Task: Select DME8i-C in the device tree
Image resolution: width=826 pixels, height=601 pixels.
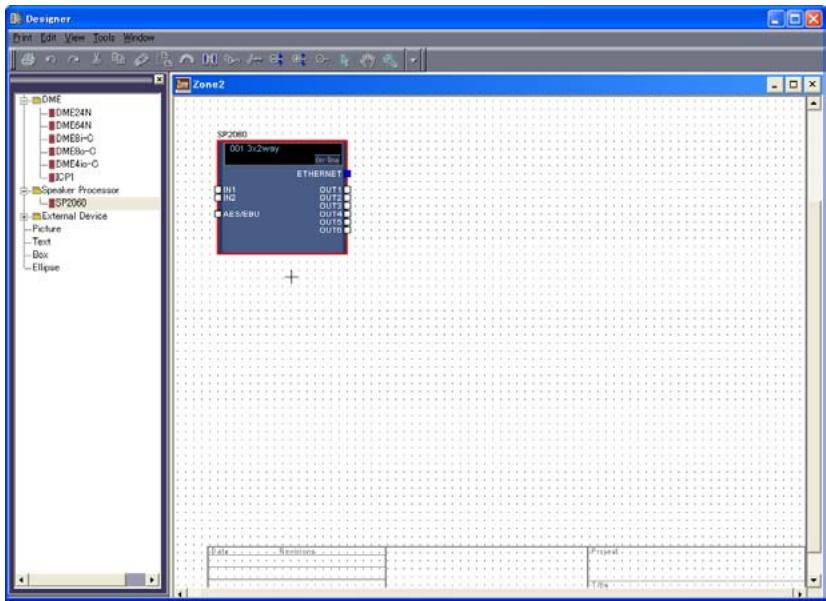Action: click(x=71, y=138)
